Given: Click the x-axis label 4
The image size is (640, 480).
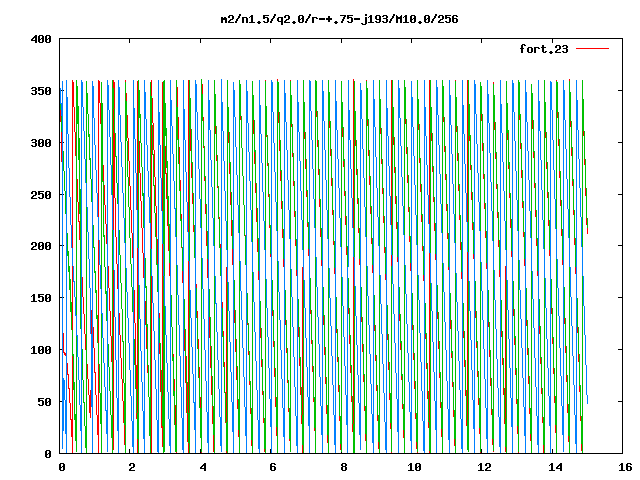Looking at the screenshot, I should (x=203, y=467).
